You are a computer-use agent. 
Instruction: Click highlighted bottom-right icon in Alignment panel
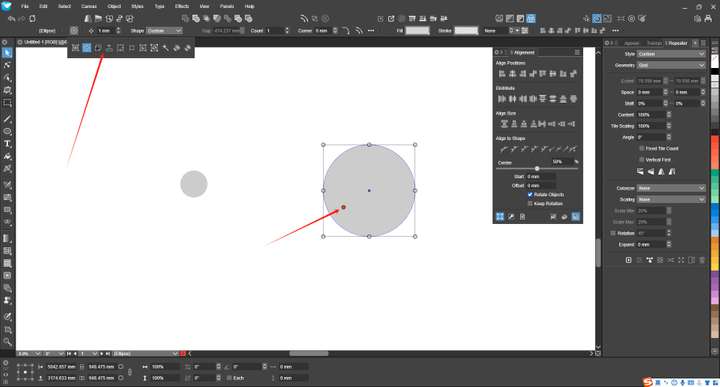[575, 217]
